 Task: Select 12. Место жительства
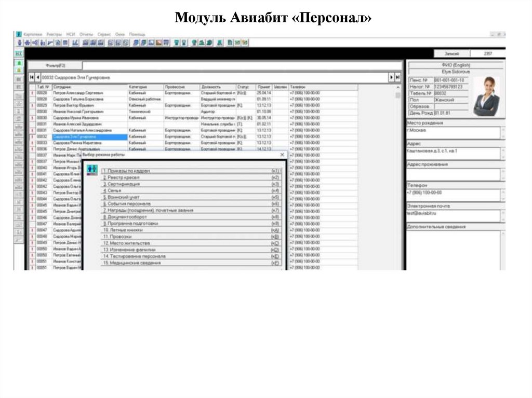tap(191, 243)
